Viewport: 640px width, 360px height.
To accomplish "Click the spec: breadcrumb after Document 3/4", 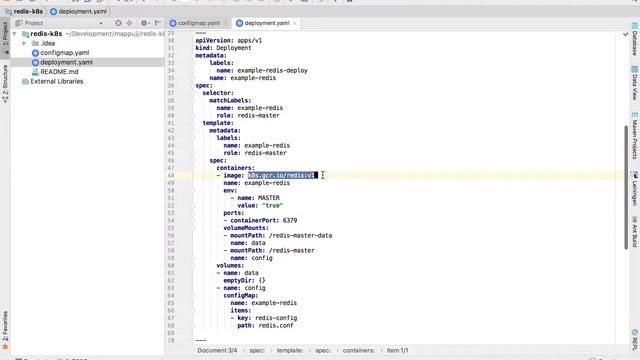I will (257, 351).
